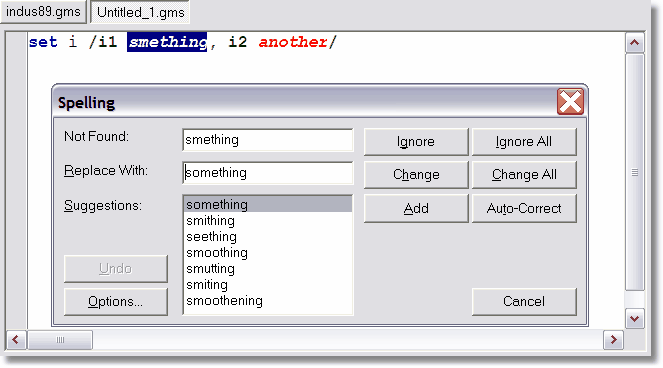
Task: Click the Not Found text field
Action: (268, 140)
